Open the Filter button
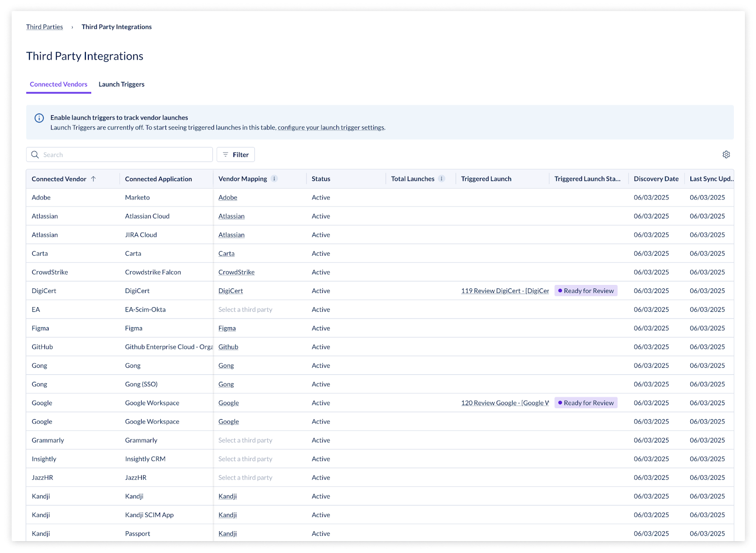This screenshot has width=756, height=553. 236,155
